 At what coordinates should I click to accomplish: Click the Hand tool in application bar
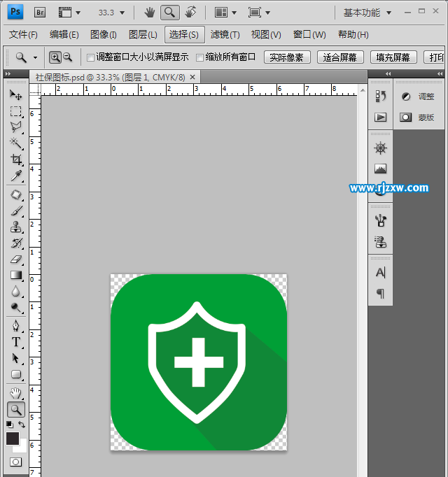tap(150, 13)
